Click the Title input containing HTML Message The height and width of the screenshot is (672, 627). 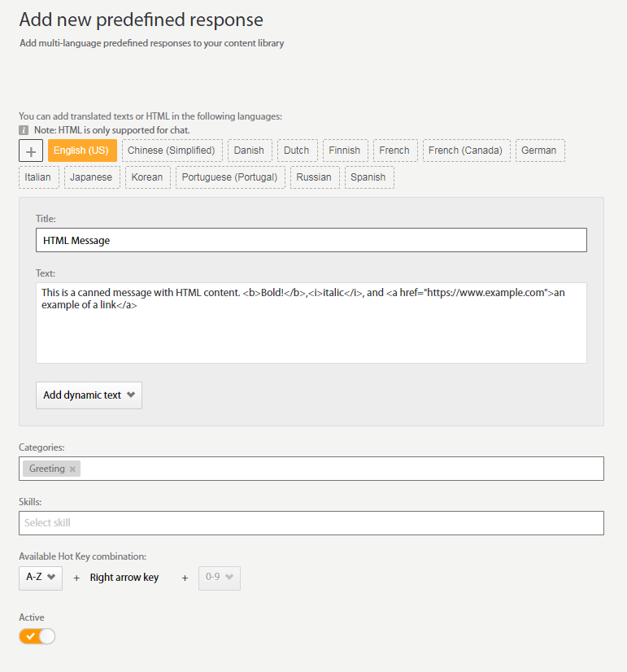[x=309, y=239]
